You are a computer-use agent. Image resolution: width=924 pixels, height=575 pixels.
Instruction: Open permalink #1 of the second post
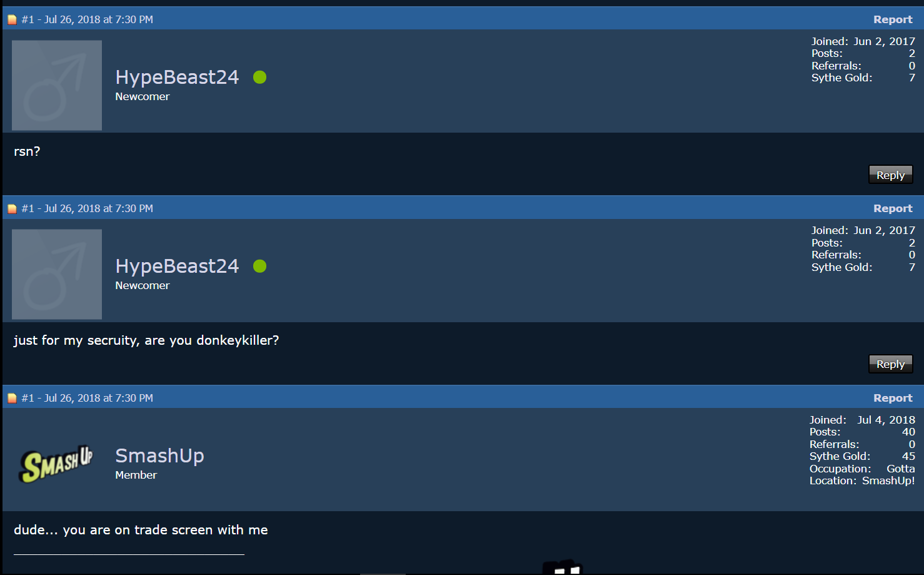[x=28, y=208]
